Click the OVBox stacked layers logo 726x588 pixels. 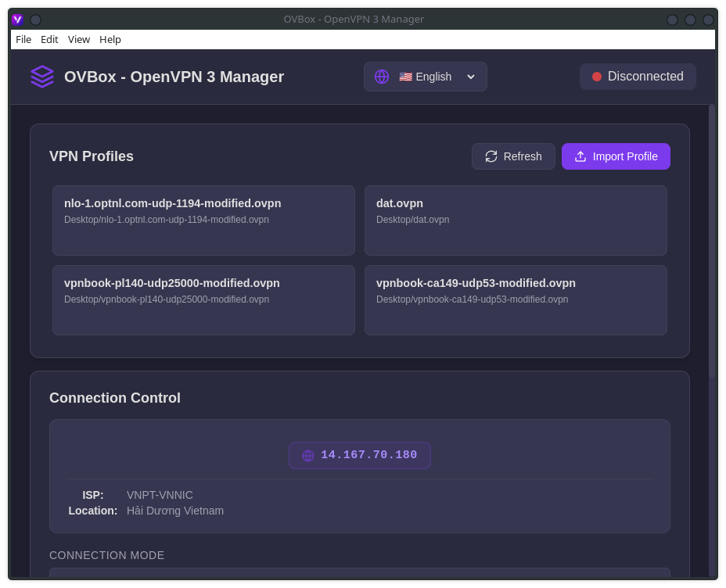pyautogui.click(x=42, y=77)
